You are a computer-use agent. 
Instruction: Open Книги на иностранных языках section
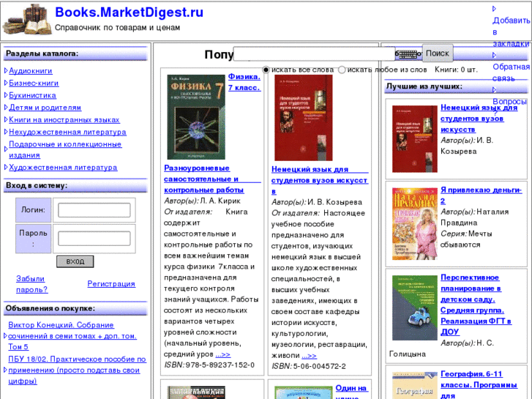point(64,119)
